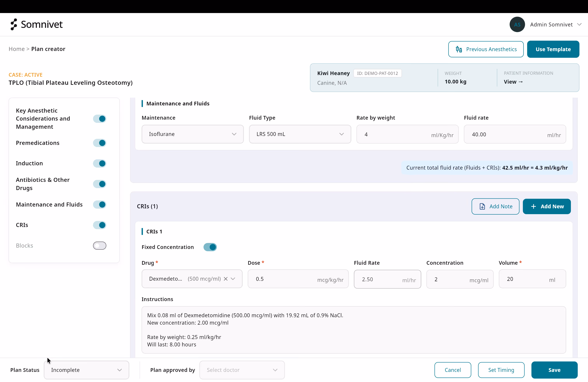Change the Plan Status from Incomplete
588x382 pixels.
pos(86,370)
